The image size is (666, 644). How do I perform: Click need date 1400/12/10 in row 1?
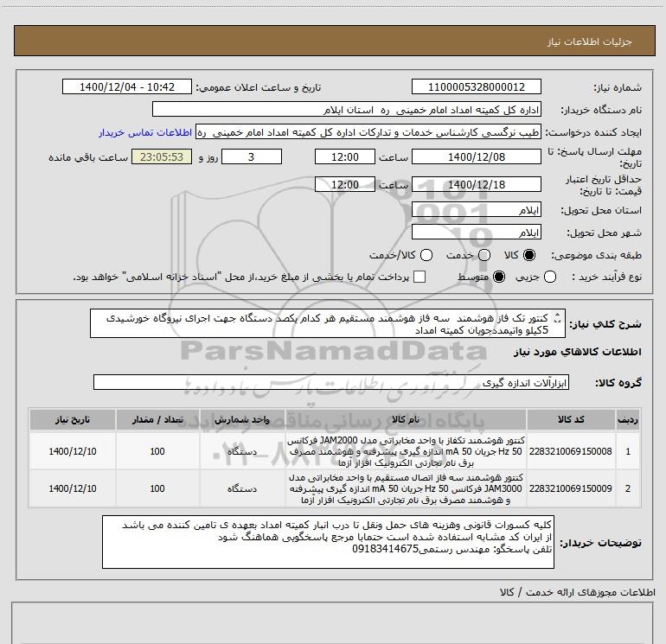point(72,451)
